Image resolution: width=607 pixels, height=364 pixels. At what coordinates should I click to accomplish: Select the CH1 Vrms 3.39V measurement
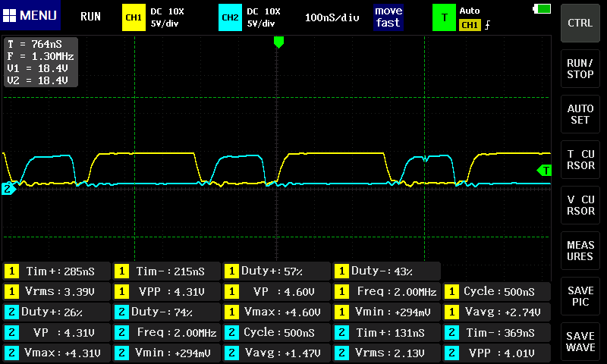tap(56, 291)
